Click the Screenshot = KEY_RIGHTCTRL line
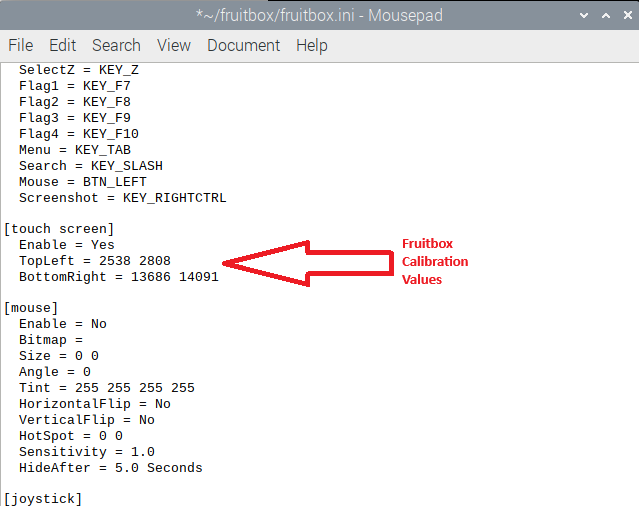 pyautogui.click(x=122, y=198)
